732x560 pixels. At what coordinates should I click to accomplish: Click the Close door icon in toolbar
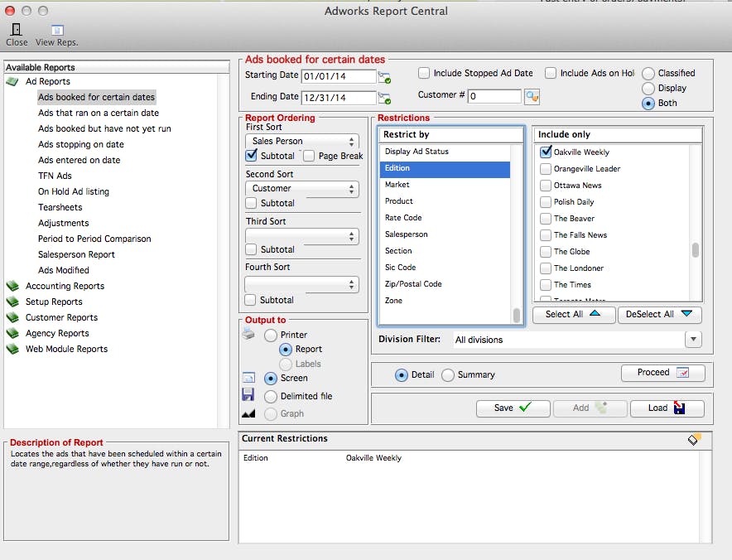coord(16,29)
